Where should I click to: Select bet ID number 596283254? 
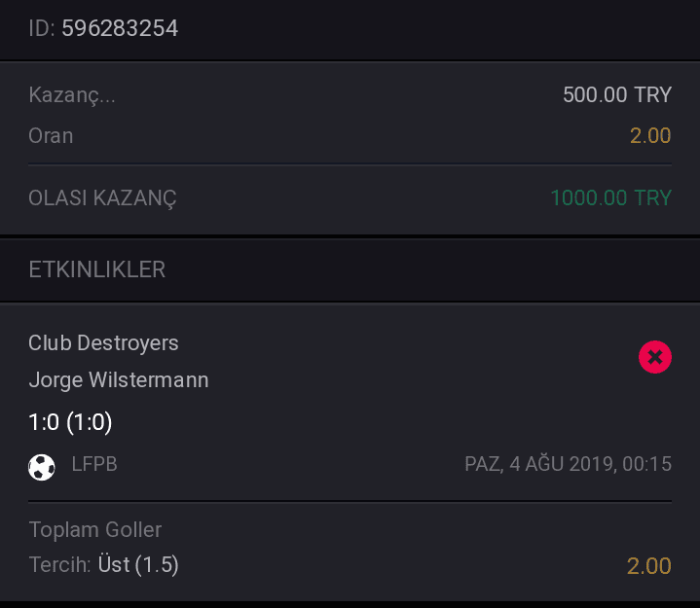120,28
